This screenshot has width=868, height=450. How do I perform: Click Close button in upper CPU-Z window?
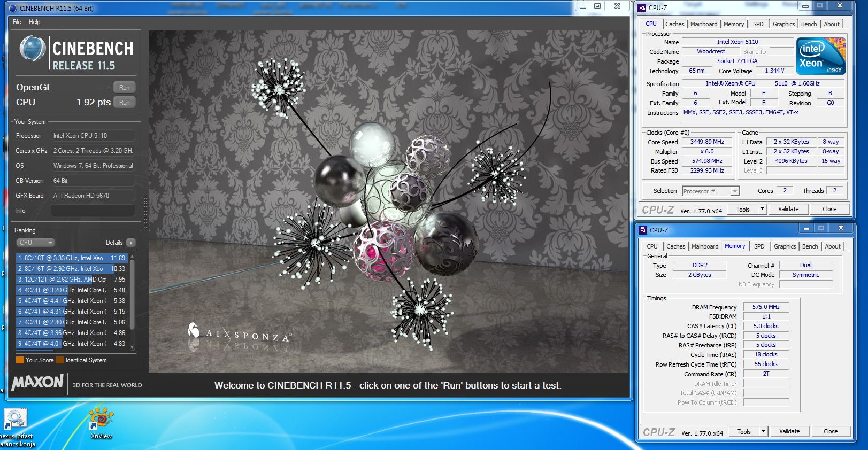[829, 209]
